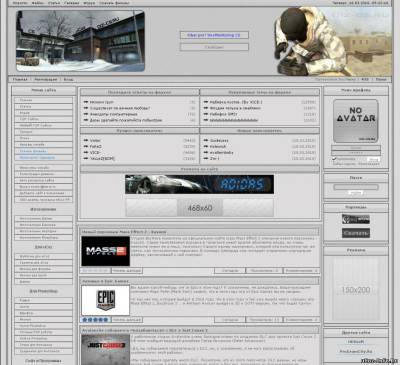
Task: Click the search submit button below search field
Action: click(356, 193)
